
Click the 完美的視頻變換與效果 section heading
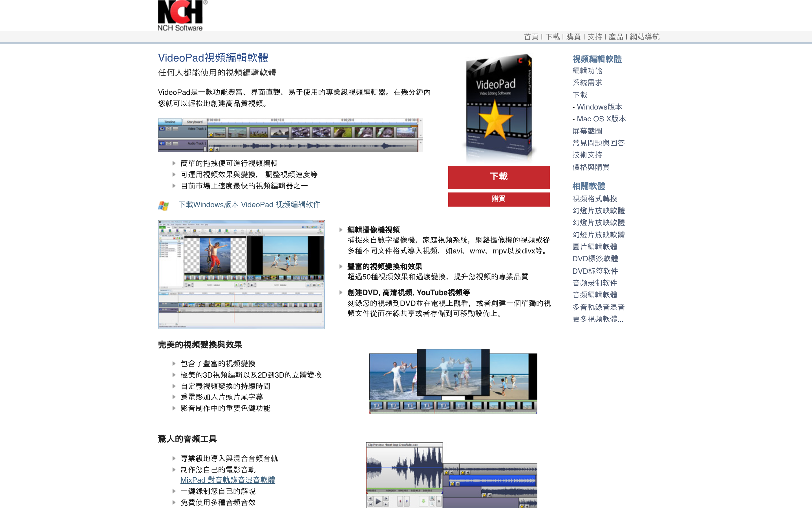pos(200,345)
